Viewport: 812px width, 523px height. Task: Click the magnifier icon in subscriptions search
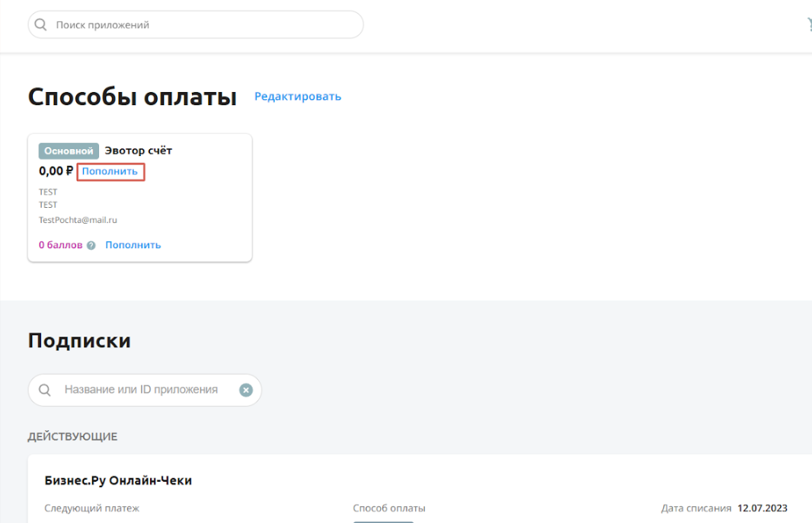tap(44, 390)
